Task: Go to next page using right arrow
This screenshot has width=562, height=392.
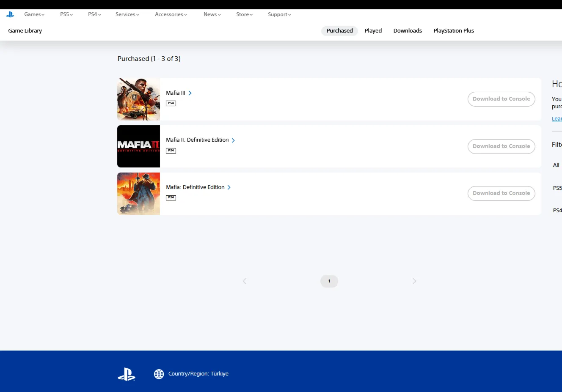Action: 414,281
